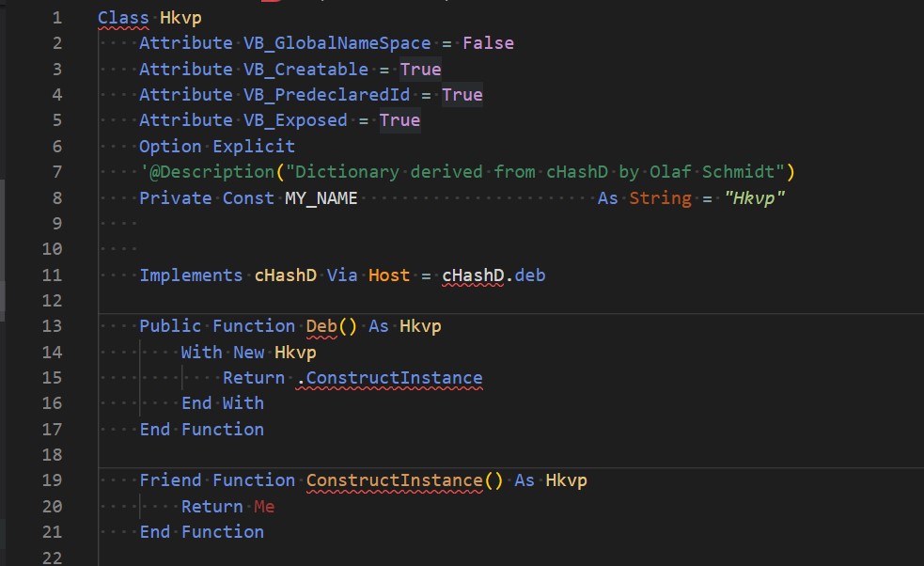Click the MY_NAME constant on line 8
924x566 pixels.
(x=320, y=198)
